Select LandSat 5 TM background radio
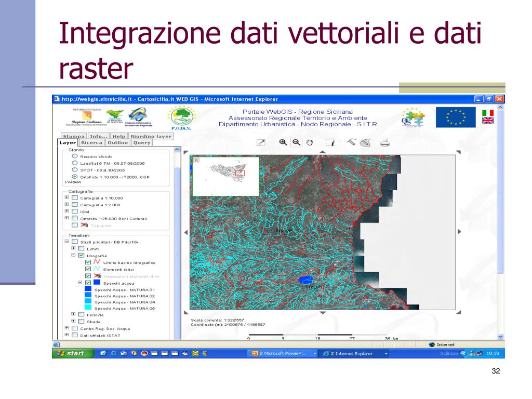 point(75,163)
